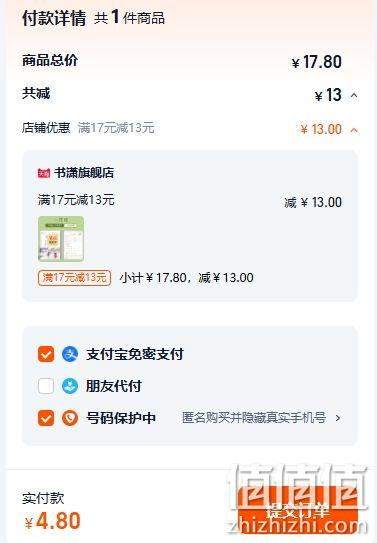Screen dimensions: 377x543
Task: Open the 书潇旗舰店 store name
Action: pyautogui.click(x=84, y=172)
